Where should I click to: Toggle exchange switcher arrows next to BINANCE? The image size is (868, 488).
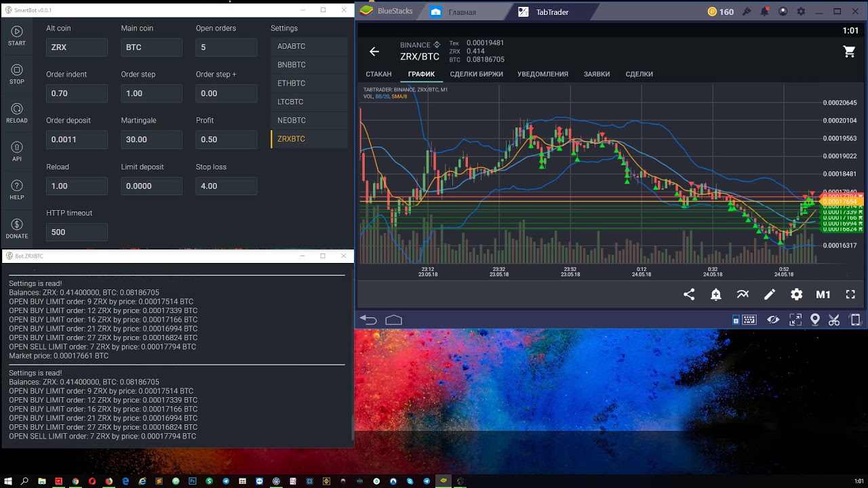[437, 45]
